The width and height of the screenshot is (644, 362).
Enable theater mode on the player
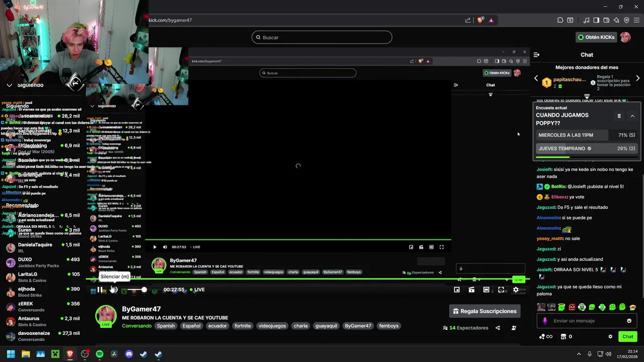coord(486,290)
